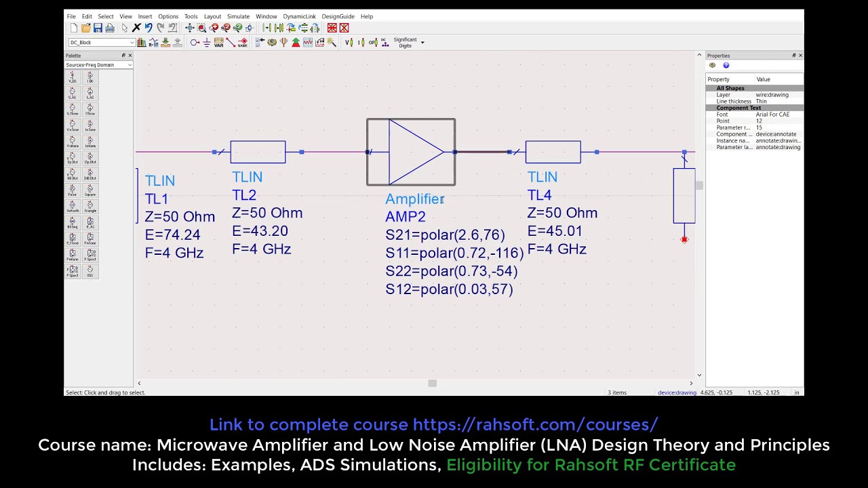Insert a wire/pin NAME label
This screenshot has width=868, height=488.
243,42
